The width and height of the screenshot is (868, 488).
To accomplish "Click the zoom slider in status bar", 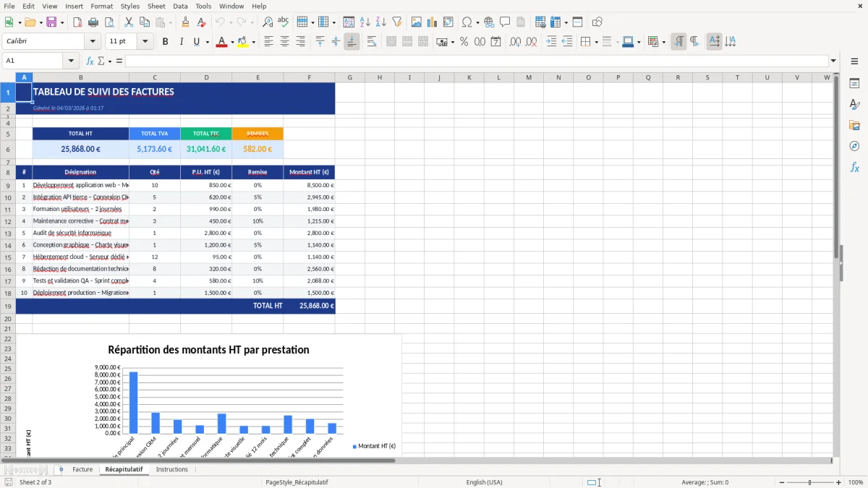I will pyautogui.click(x=809, y=482).
